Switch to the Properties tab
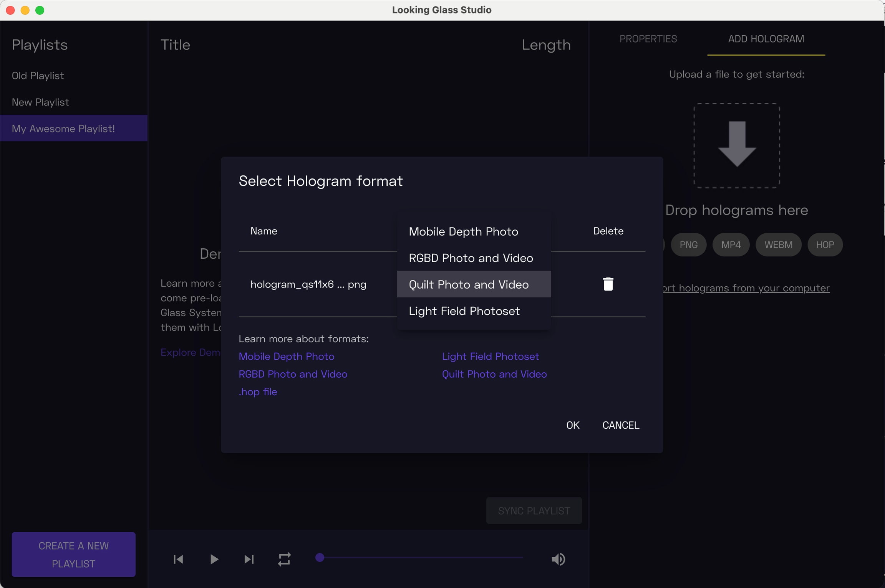Viewport: 885px width, 588px height. (x=648, y=39)
